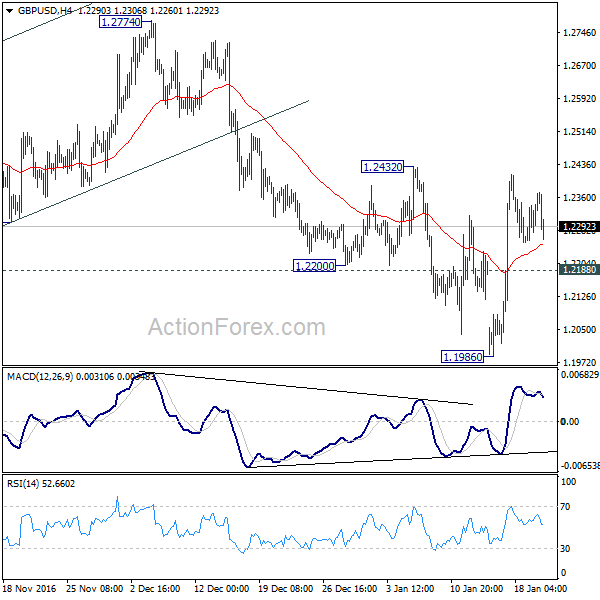600x600 pixels.
Task: Click the 3 Jan 12:00 date label
Action: click(410, 589)
